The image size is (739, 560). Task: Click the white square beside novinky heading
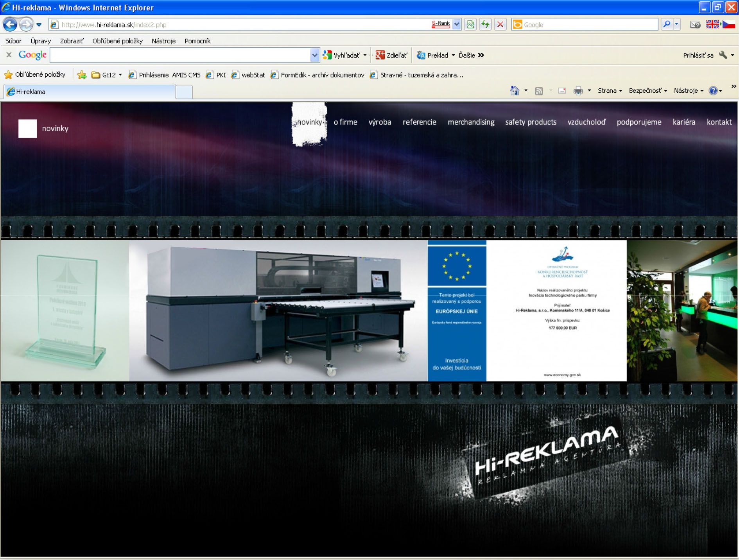point(27,129)
